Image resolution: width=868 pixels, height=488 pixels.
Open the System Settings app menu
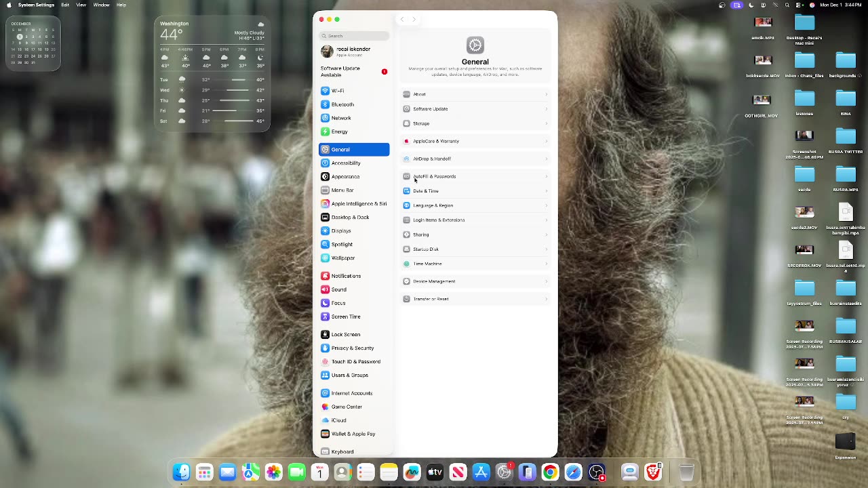pos(36,5)
